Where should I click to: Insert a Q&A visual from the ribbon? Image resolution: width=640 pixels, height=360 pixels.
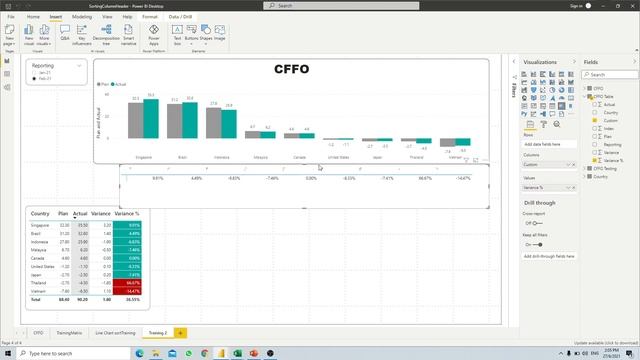pyautogui.click(x=65, y=33)
